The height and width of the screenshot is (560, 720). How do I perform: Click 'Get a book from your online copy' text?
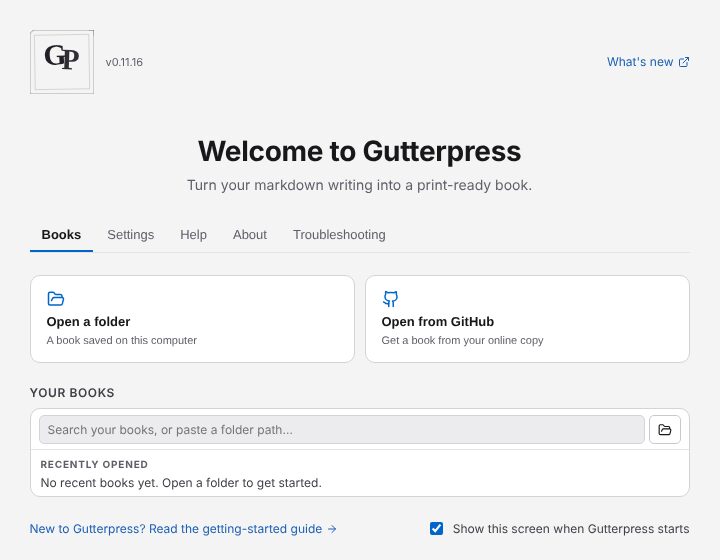tap(462, 340)
